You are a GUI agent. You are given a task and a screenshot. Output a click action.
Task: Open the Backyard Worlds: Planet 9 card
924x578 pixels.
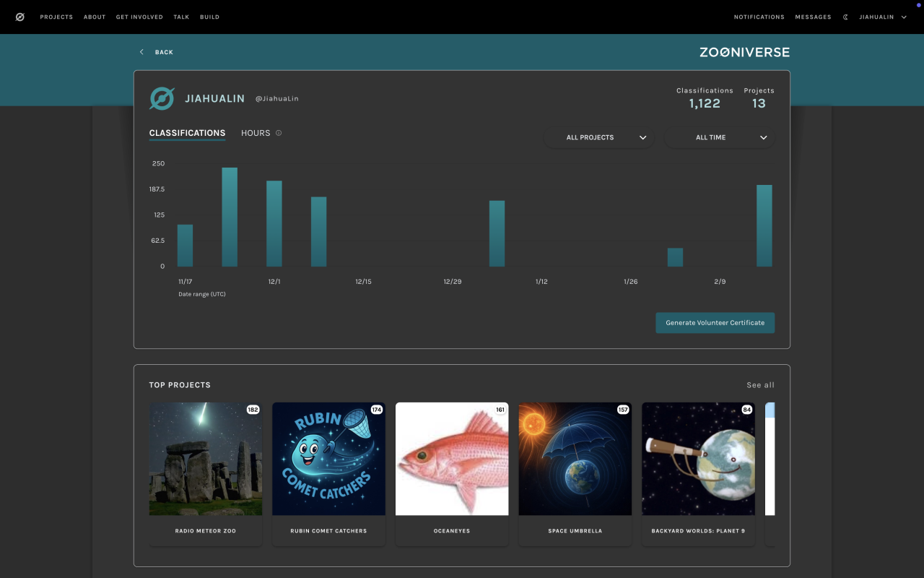[x=698, y=474]
